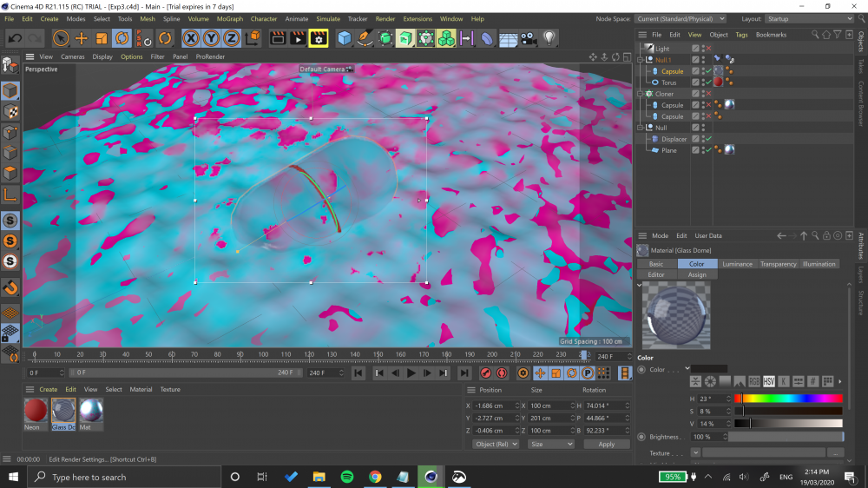
Task: Open the Spline Pen tool
Action: pos(365,38)
